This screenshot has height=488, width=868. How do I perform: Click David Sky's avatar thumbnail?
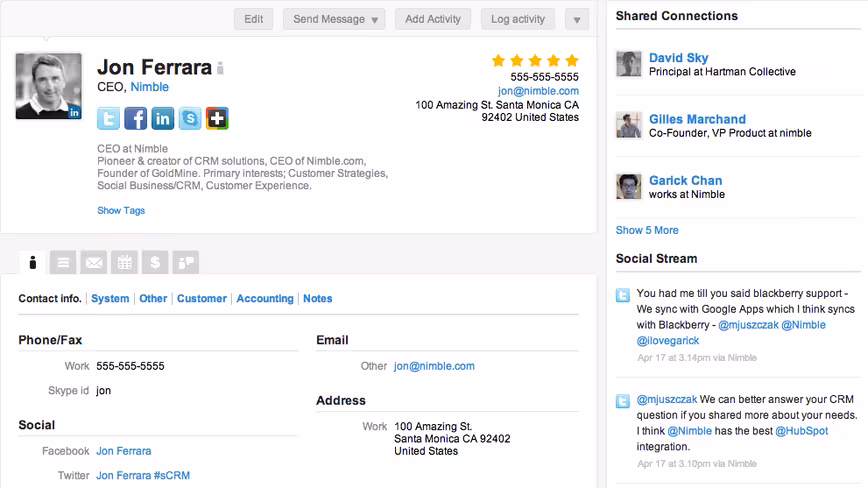[629, 64]
